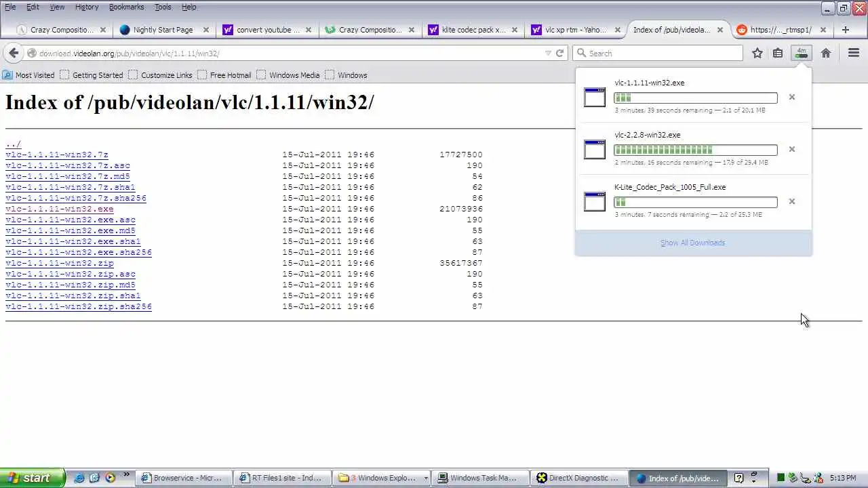Cancel the vlc-2.2.8-win32.exe download
Image resolution: width=868 pixels, height=488 pixels.
tap(791, 149)
